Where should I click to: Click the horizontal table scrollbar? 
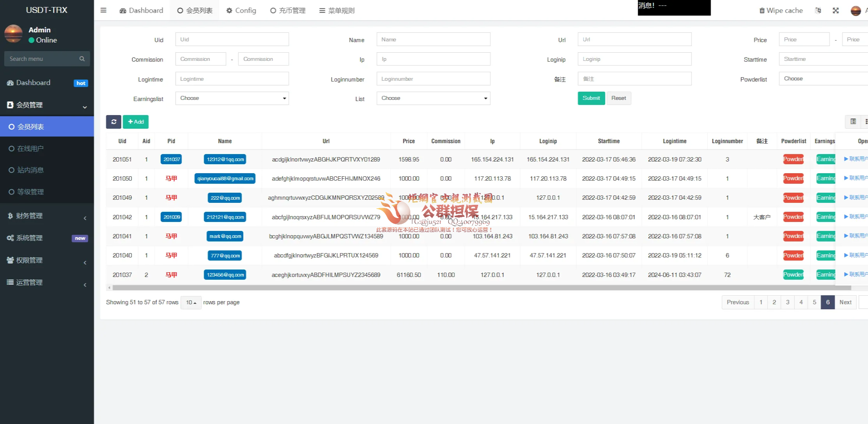click(481, 288)
